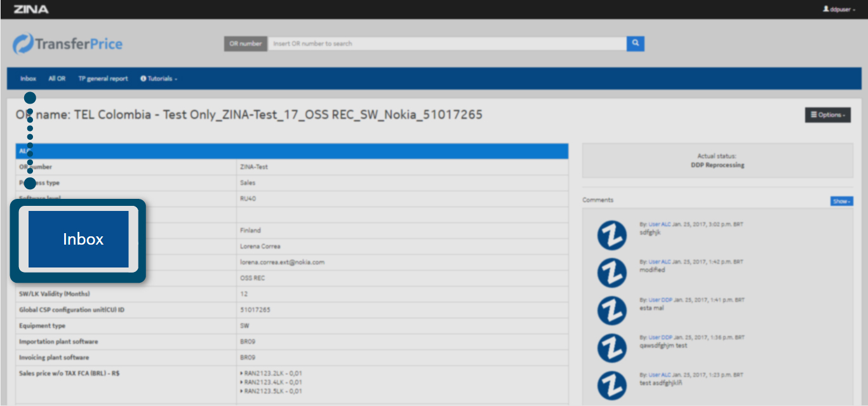Click the large Inbox callout box
The height and width of the screenshot is (406, 868).
pos(79,240)
